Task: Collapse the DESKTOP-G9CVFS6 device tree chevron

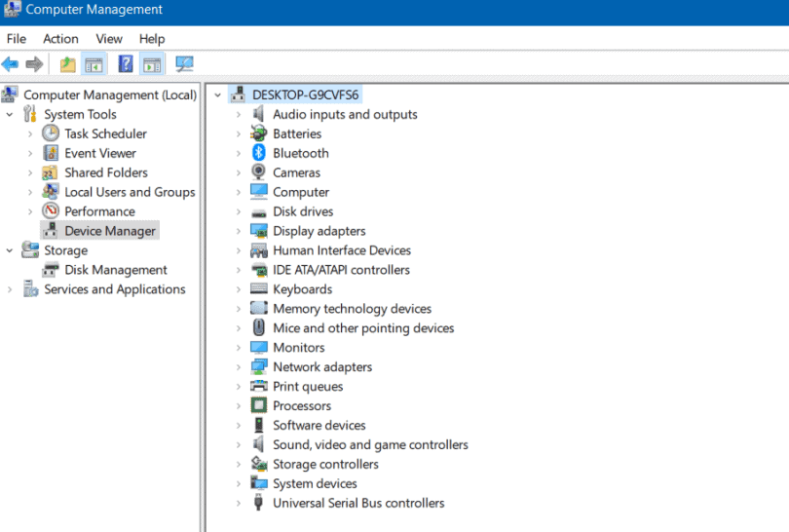Action: pyautogui.click(x=218, y=95)
